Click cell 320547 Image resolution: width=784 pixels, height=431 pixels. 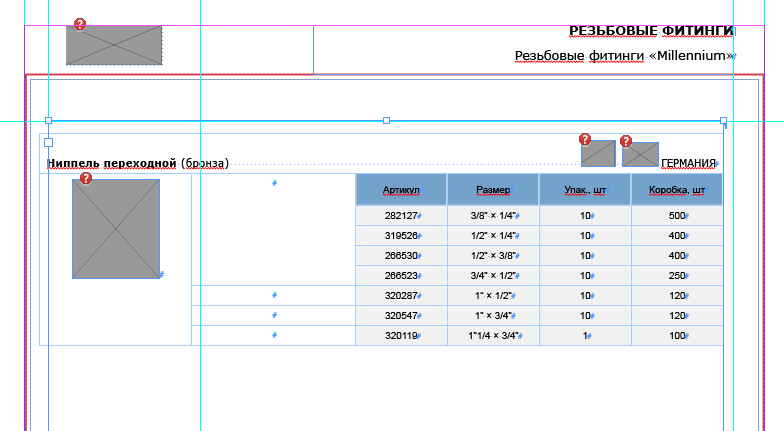pos(401,316)
